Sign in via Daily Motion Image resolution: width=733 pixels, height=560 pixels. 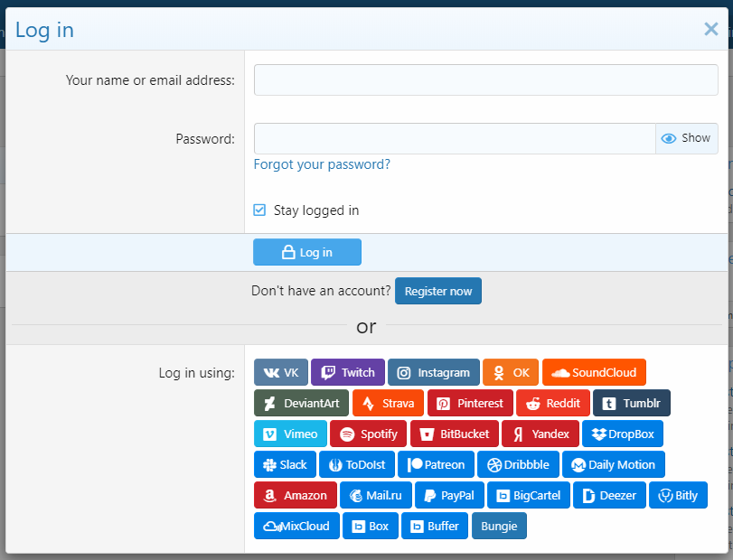[x=614, y=465]
